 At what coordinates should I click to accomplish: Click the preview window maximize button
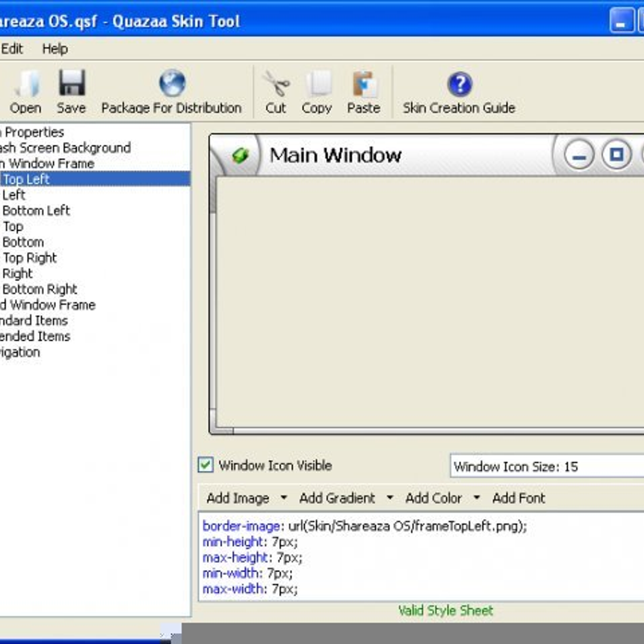click(617, 155)
